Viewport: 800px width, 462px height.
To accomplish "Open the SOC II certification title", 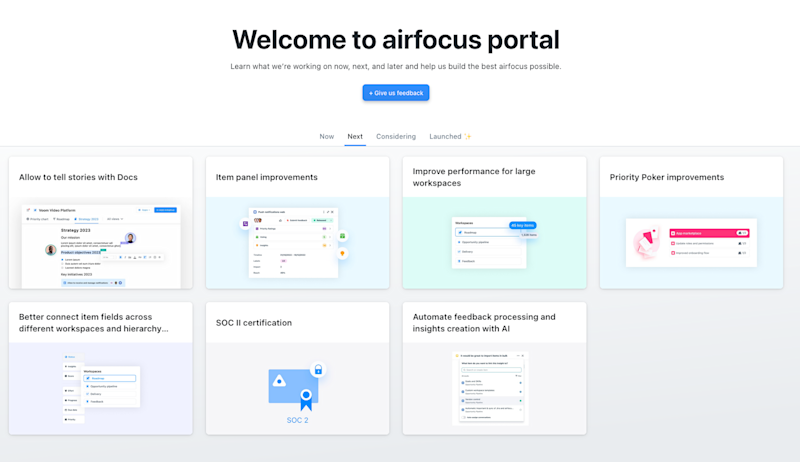I will click(x=254, y=323).
